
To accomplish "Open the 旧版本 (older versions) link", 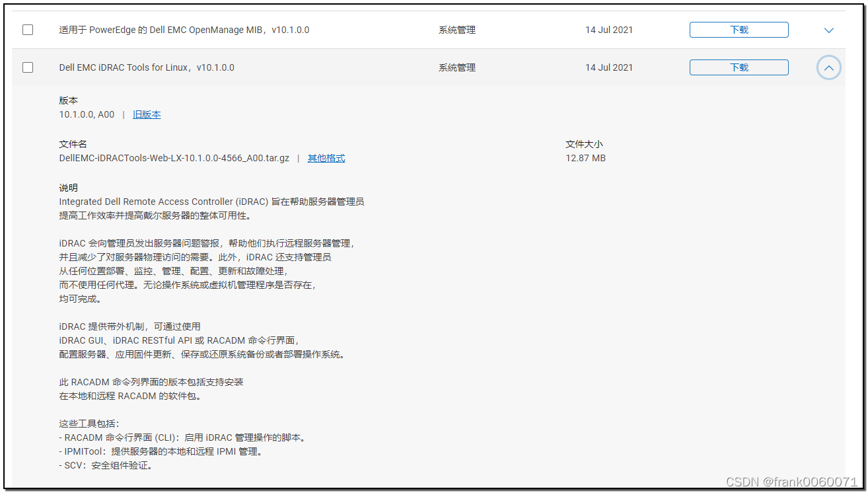I will pos(147,114).
